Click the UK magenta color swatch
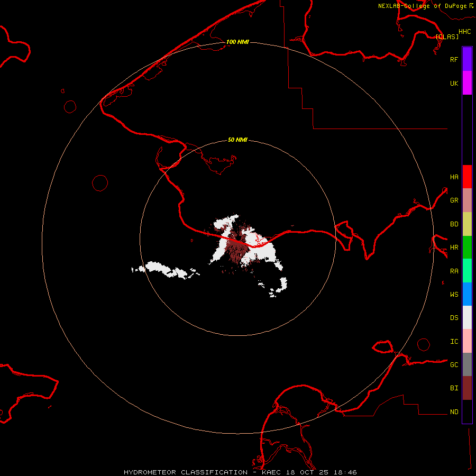Viewport: 476px width, 476px height. pyautogui.click(x=467, y=83)
